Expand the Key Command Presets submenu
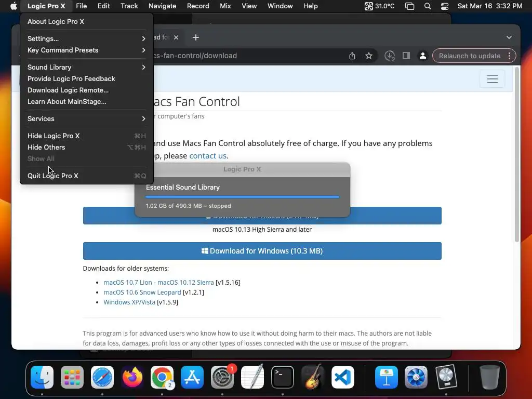The image size is (532, 399). coord(86,50)
